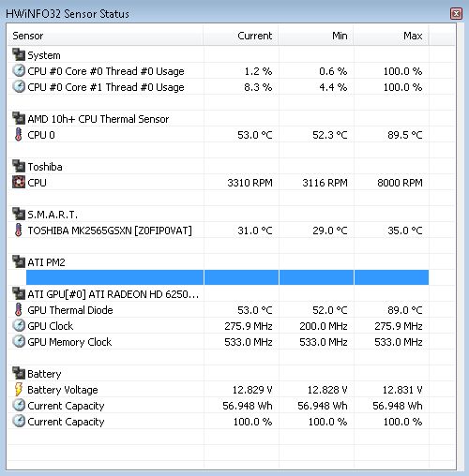Click the ATI PM2 chip icon
The height and width of the screenshot is (476, 469).
tap(19, 261)
